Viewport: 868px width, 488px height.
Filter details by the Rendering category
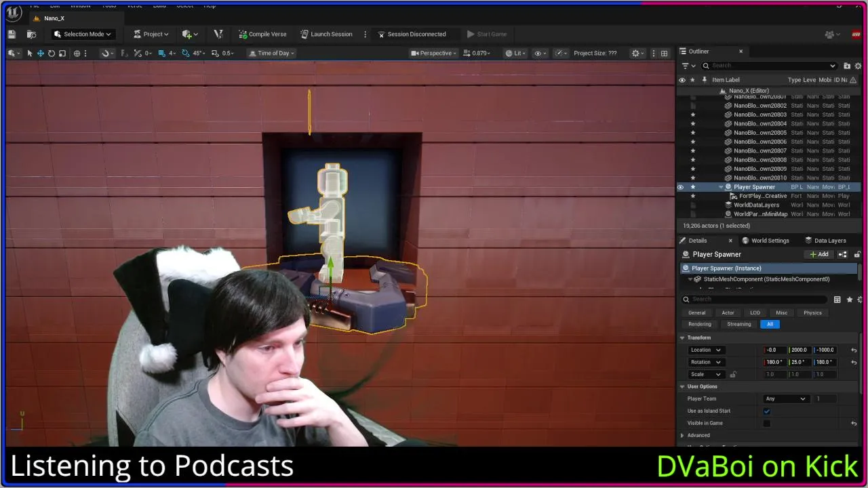pos(700,324)
